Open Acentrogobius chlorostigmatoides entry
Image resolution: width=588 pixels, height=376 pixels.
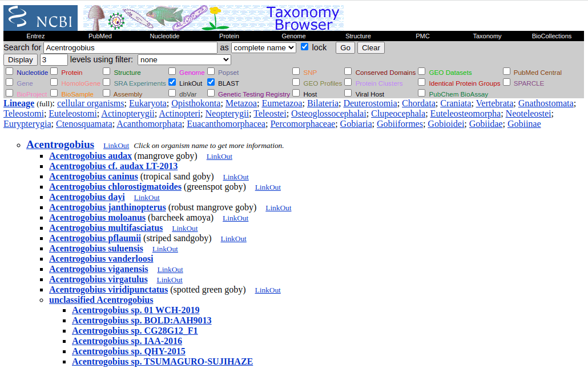[115, 186]
